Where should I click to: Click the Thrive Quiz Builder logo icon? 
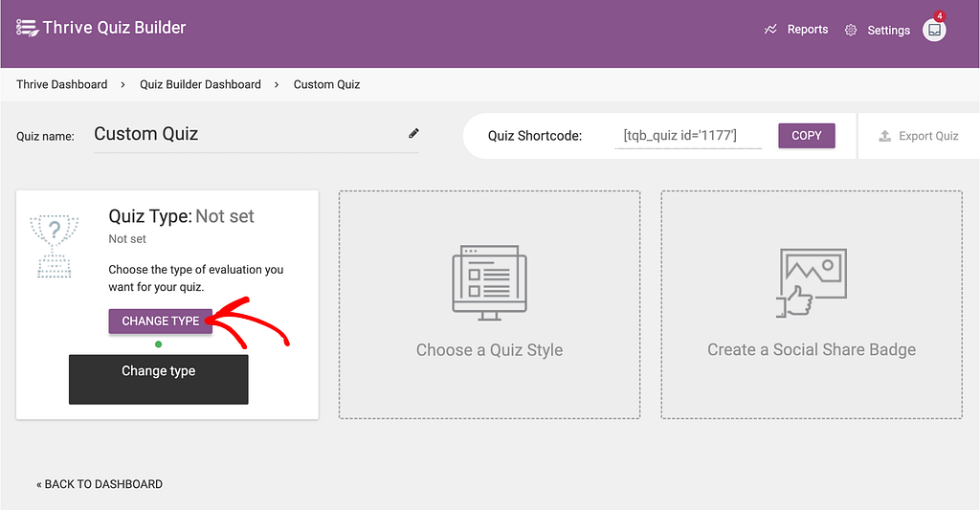(27, 28)
